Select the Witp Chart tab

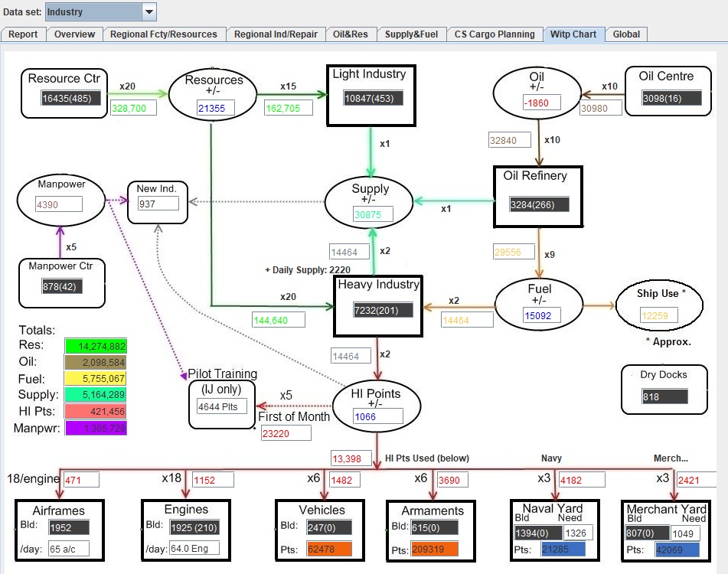(573, 34)
